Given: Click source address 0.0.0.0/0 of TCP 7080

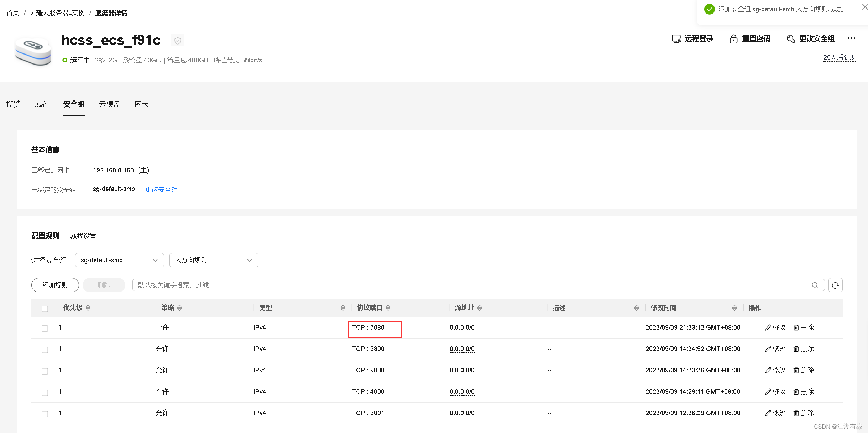Looking at the screenshot, I should tap(462, 328).
